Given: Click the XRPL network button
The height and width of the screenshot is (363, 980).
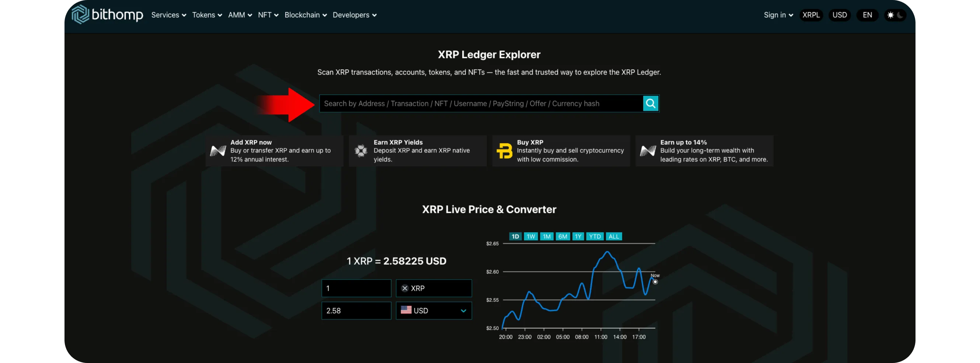Looking at the screenshot, I should point(811,15).
